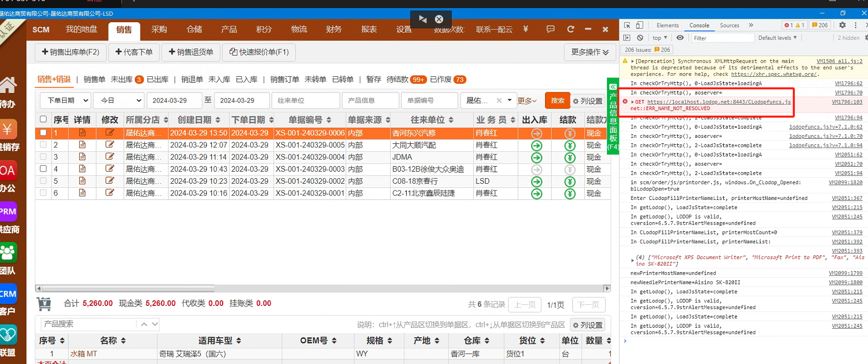This screenshot has height=364, width=868.
Task: Switch to the 采购 navigation tab
Action: [159, 29]
